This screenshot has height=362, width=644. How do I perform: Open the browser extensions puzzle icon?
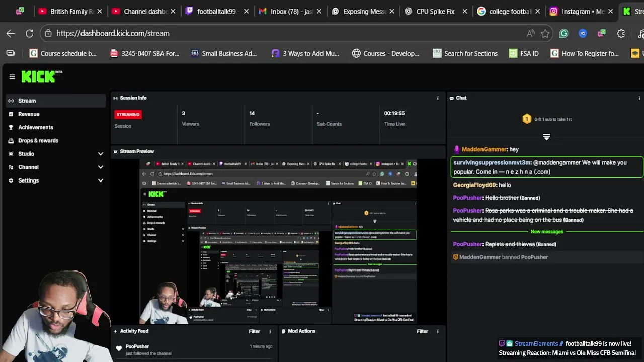click(621, 33)
